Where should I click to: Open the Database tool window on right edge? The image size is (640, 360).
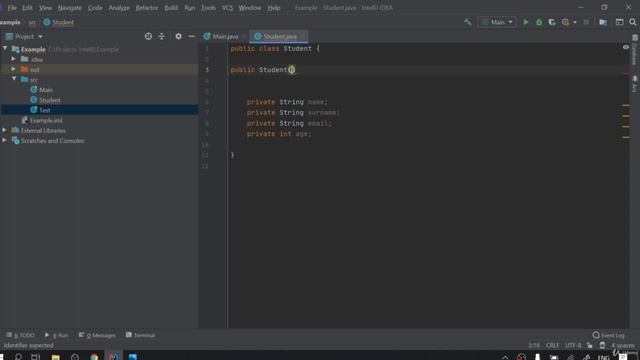[x=635, y=50]
